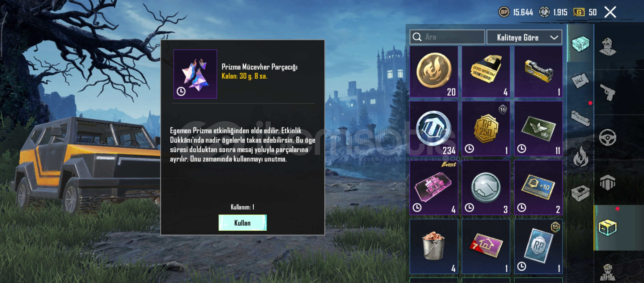Select the gold flame coin item
Viewport: 644px width, 283px height.
click(x=434, y=72)
